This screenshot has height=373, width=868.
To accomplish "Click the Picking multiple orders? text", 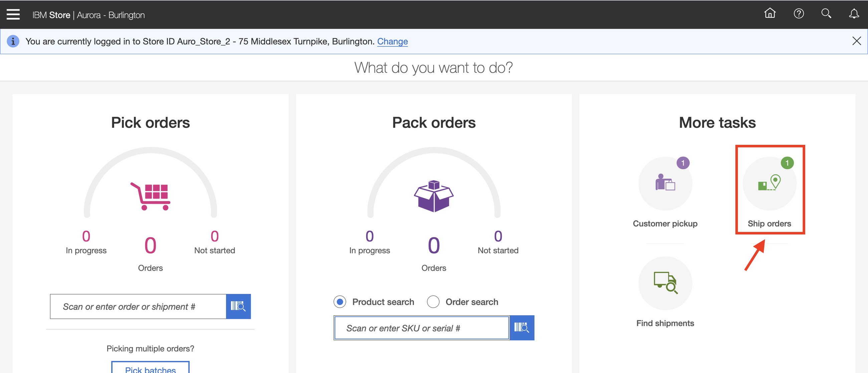I will point(150,348).
